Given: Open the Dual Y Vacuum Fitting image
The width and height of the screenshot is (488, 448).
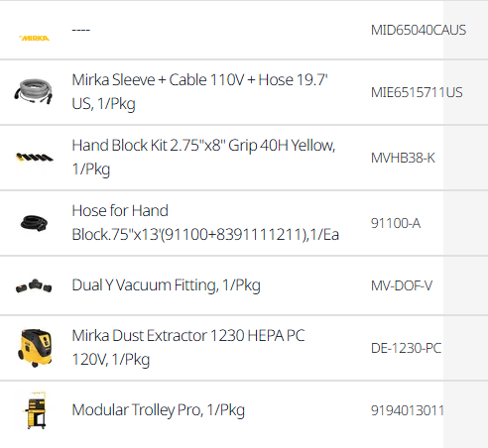Looking at the screenshot, I should point(34,286).
